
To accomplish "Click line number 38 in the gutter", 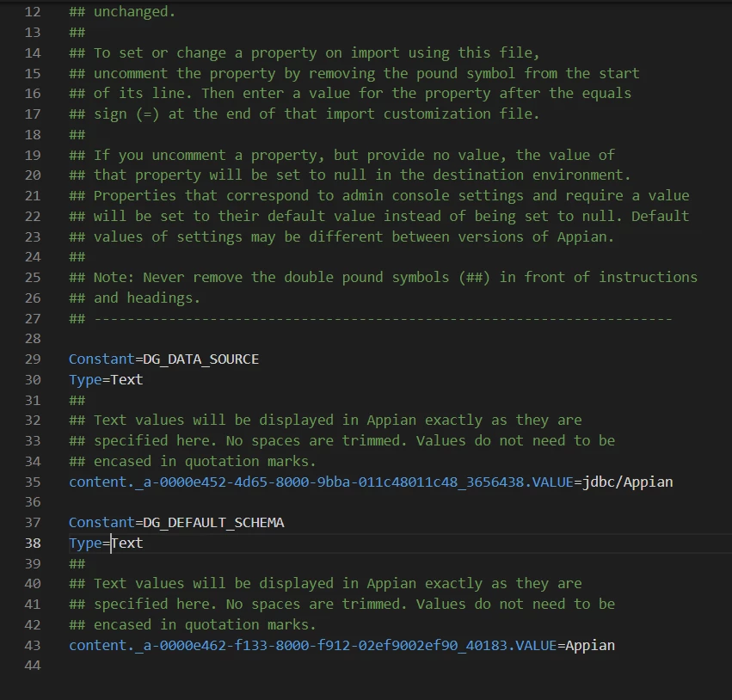I will tap(33, 543).
